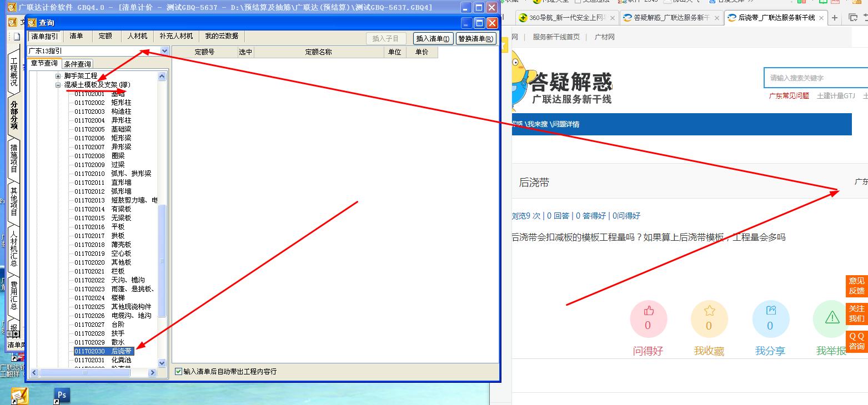Click the QQ咨询 side button
This screenshot has width=868, height=405.
(856, 341)
